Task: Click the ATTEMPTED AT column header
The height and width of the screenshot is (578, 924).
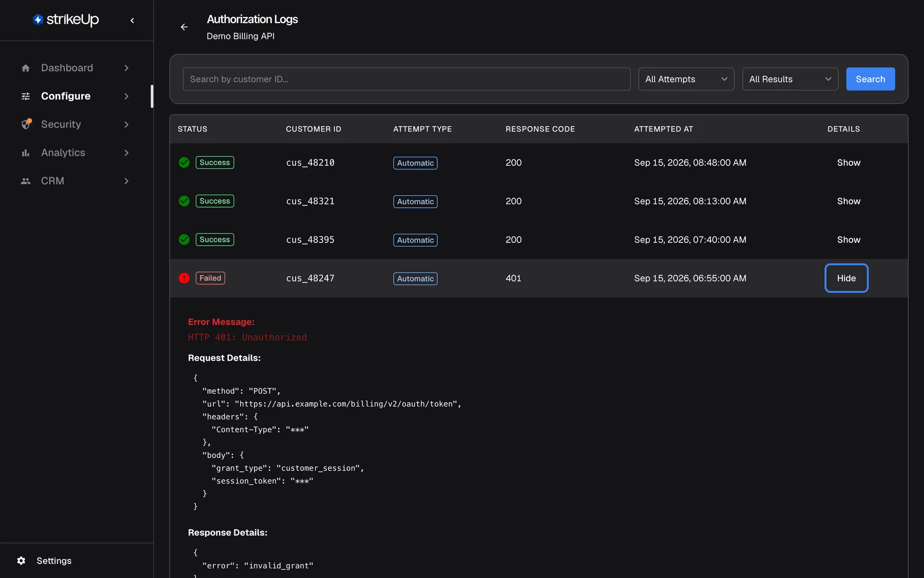Action: coord(663,129)
